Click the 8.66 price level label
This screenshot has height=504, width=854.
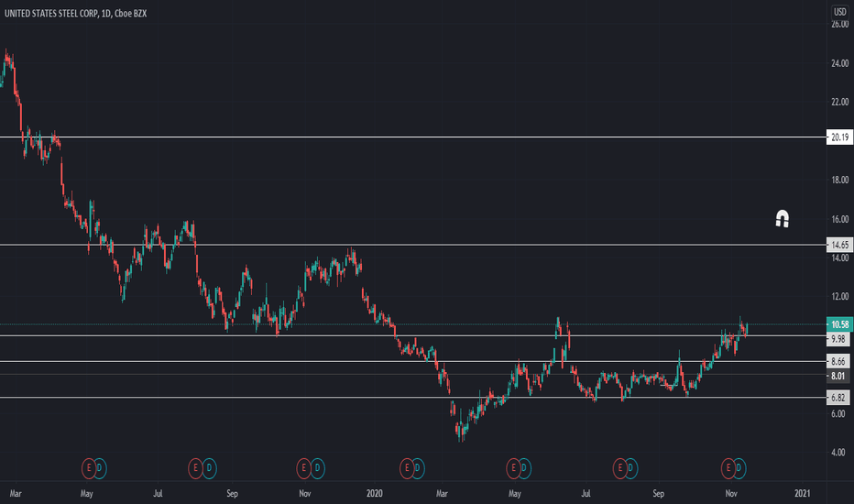[x=838, y=361]
